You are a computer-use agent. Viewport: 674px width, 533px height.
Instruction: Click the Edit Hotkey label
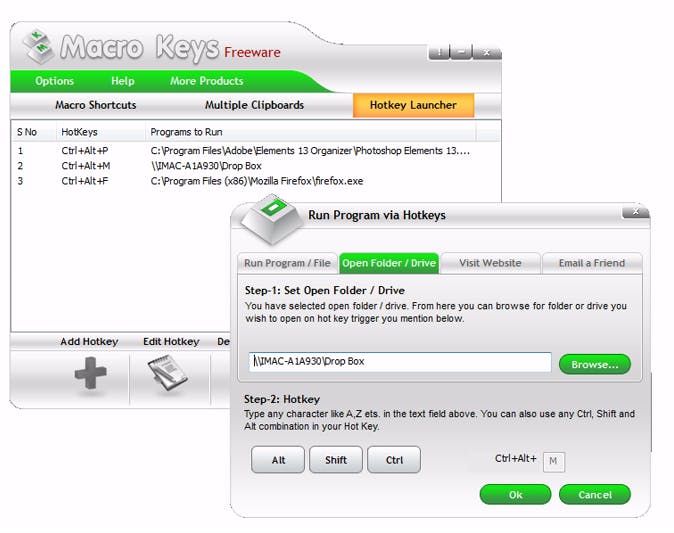tap(171, 342)
